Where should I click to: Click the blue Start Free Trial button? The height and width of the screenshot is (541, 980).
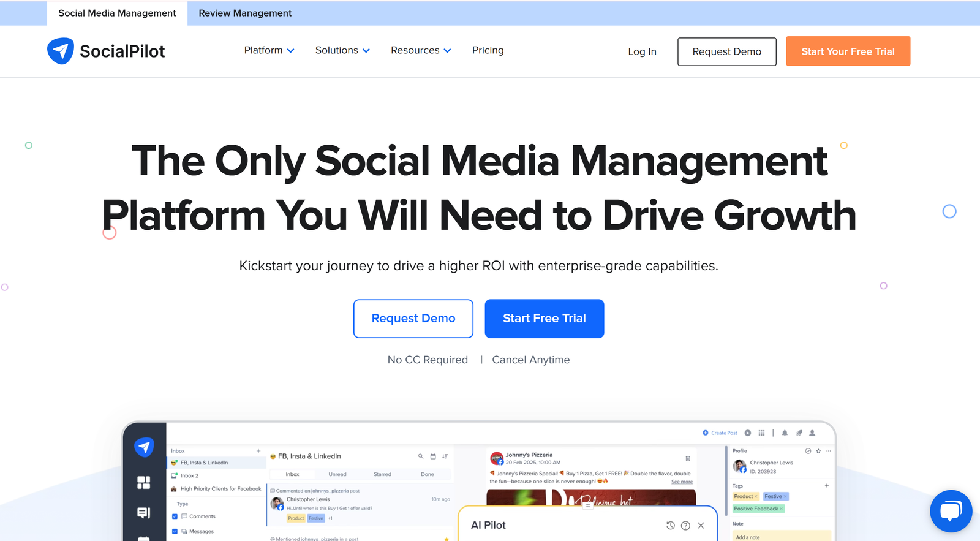pos(545,319)
